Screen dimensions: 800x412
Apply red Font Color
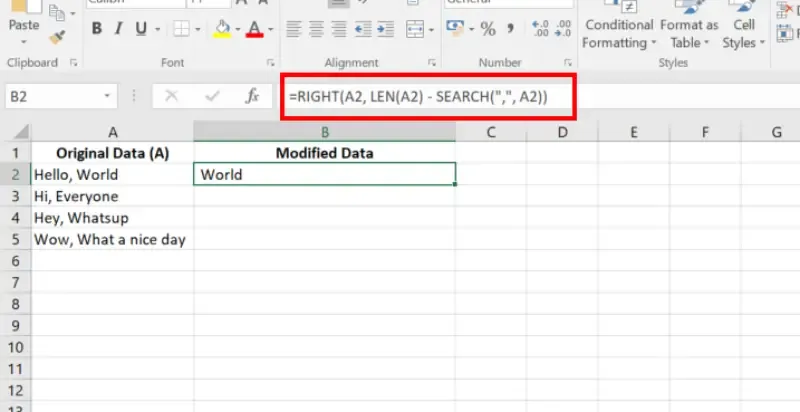pyautogui.click(x=254, y=29)
